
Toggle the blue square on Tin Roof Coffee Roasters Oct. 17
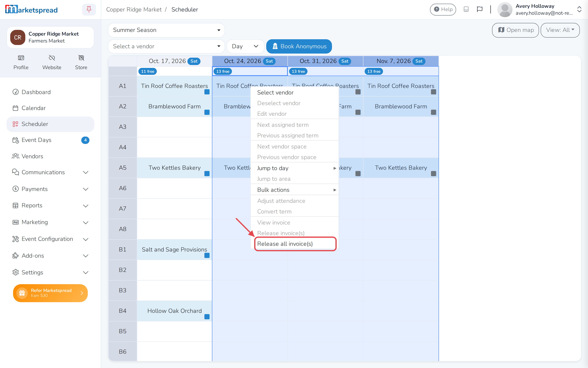[x=207, y=92]
